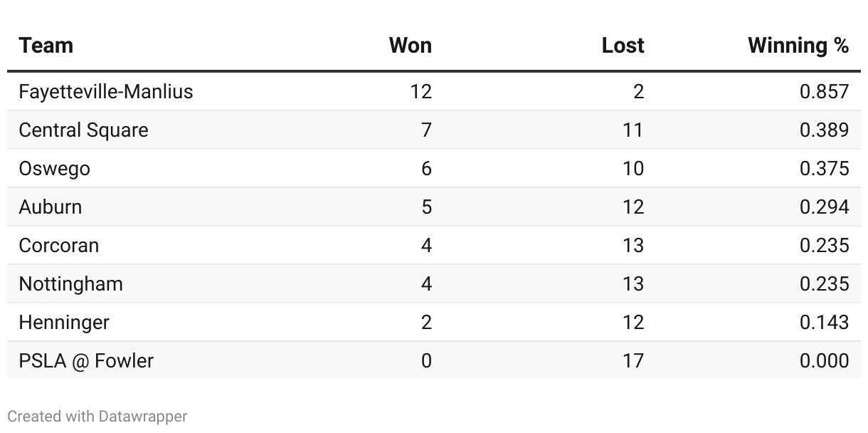Image resolution: width=868 pixels, height=433 pixels.
Task: Click the 0.000 winning percentage value
Action: tap(825, 361)
